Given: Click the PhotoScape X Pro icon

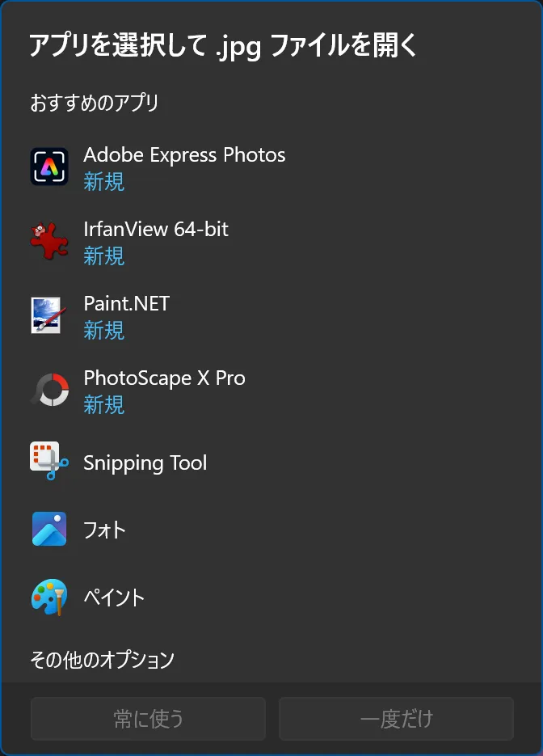Looking at the screenshot, I should 49,390.
